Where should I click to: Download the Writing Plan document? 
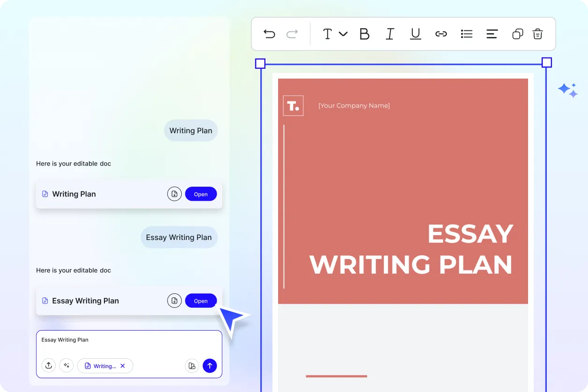pos(174,194)
